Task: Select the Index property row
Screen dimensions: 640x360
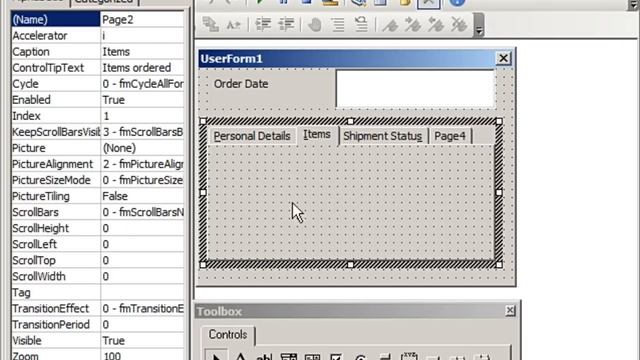Action: pyautogui.click(x=98, y=116)
